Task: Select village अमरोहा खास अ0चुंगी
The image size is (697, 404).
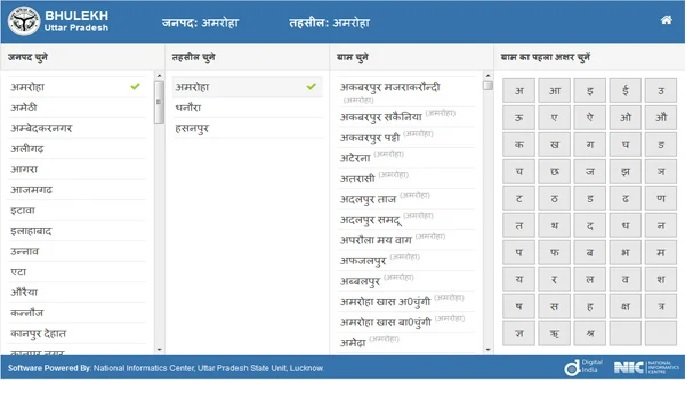Action: point(405,301)
